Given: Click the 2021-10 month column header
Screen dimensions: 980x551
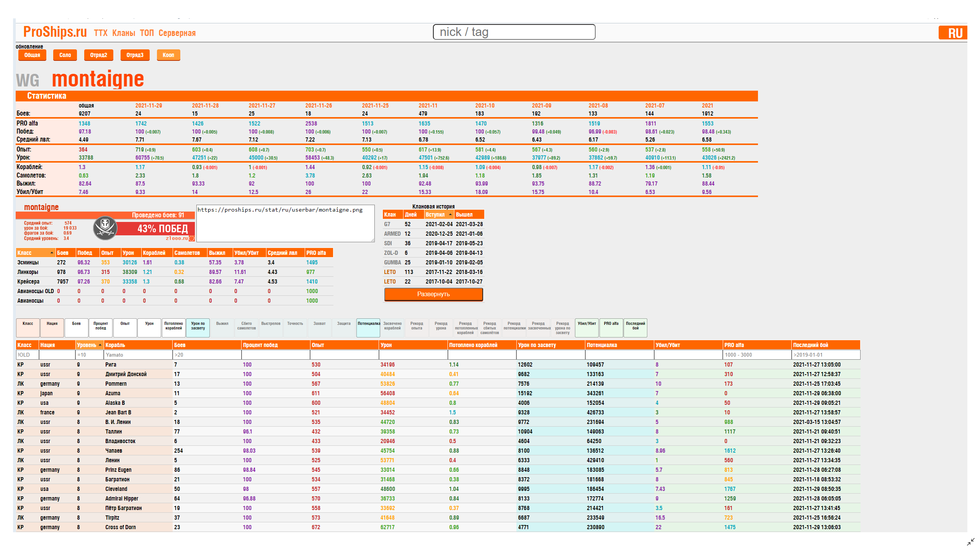Looking at the screenshot, I should pos(485,106).
